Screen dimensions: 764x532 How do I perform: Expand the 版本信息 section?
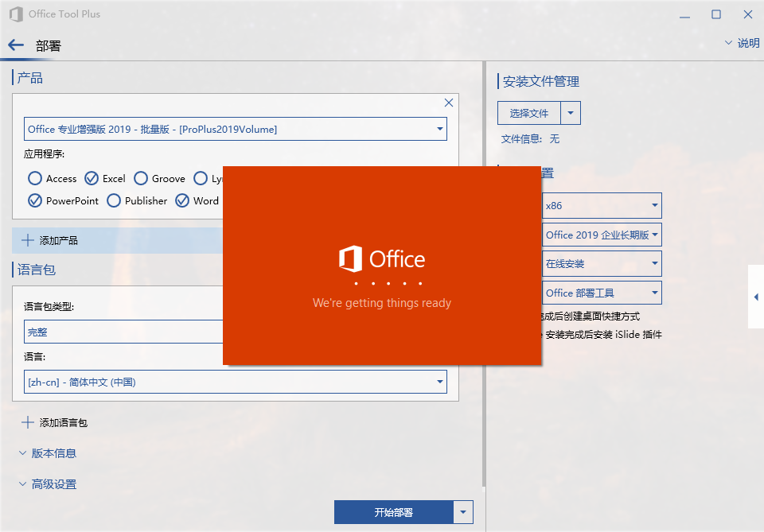coord(43,453)
